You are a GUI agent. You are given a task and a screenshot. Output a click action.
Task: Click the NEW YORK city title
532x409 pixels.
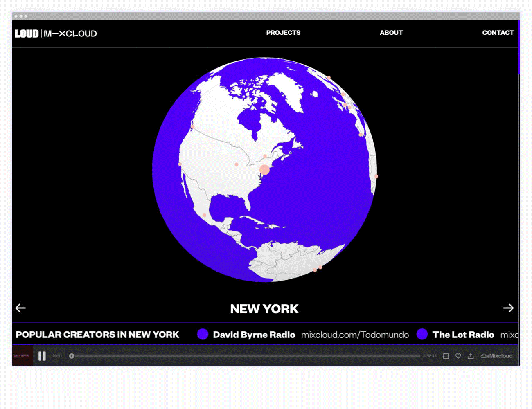point(264,309)
